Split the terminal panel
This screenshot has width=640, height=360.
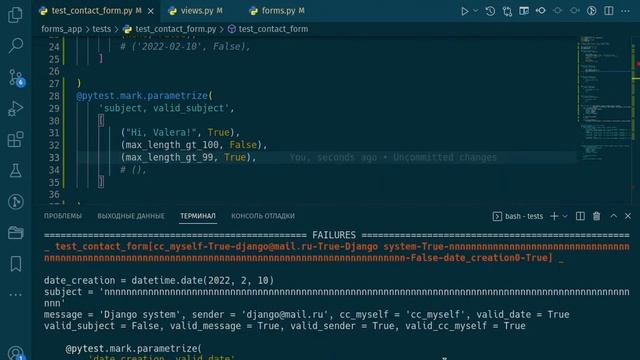pos(580,216)
